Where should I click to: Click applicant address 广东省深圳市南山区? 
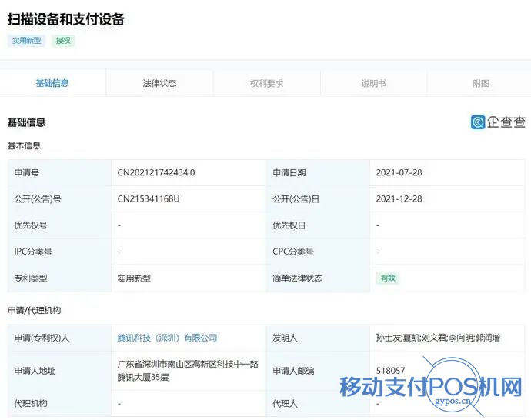188,371
